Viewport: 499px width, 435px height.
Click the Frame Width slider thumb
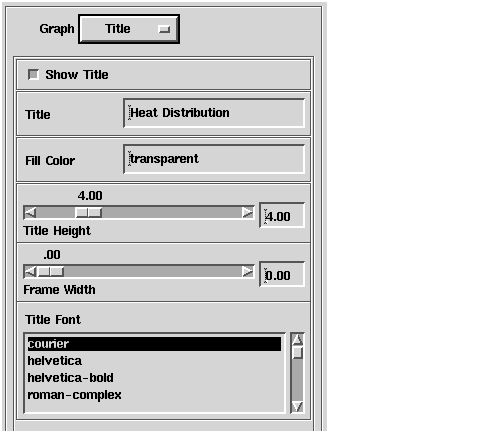50,271
